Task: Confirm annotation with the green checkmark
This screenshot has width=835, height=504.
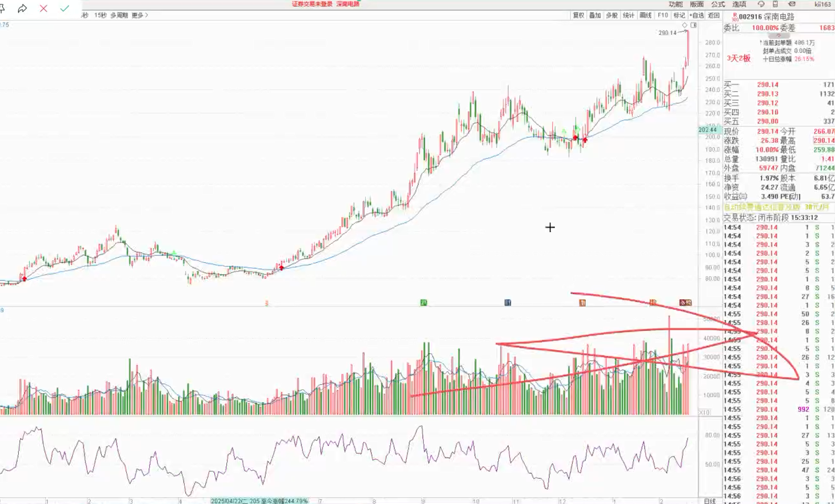Action: (65, 9)
